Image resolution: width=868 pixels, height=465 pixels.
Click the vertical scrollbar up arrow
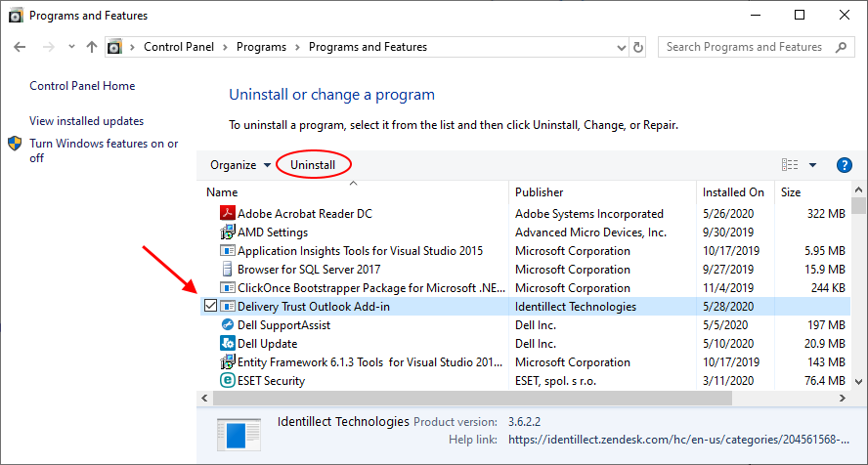pos(858,190)
